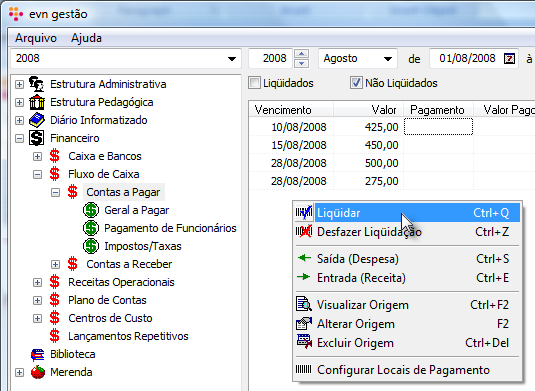Click the green coin icon for Impostos/Taxas
535x391 pixels.
91,246
